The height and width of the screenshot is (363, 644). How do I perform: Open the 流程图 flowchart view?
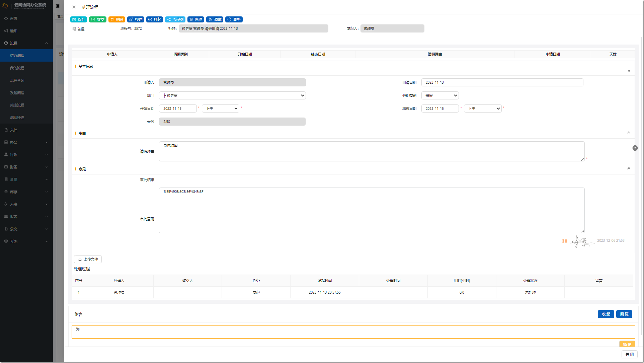(x=175, y=19)
